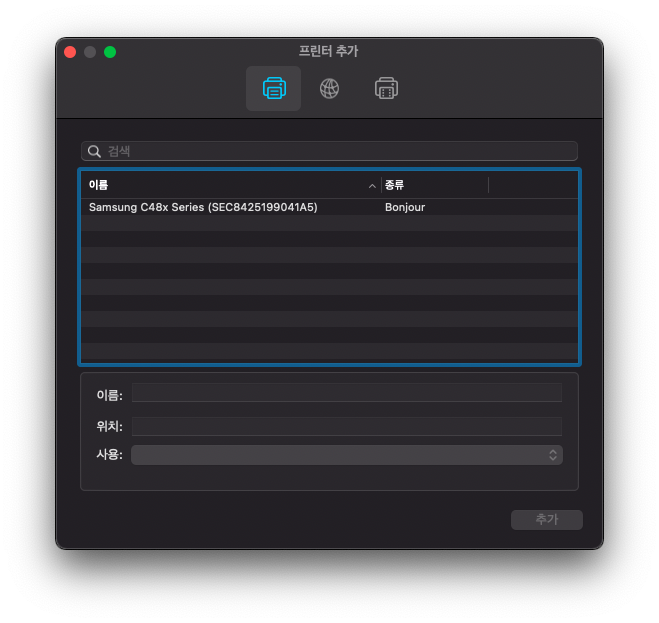Switch to the IP globe tab

click(330, 88)
